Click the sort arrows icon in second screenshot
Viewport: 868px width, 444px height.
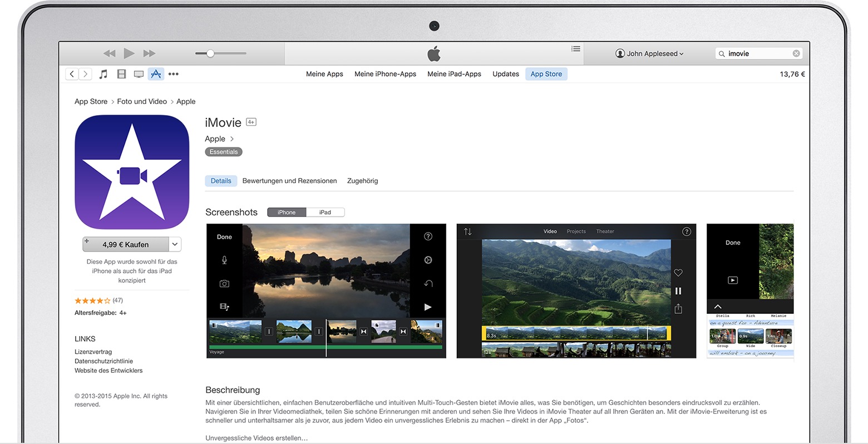(x=468, y=231)
